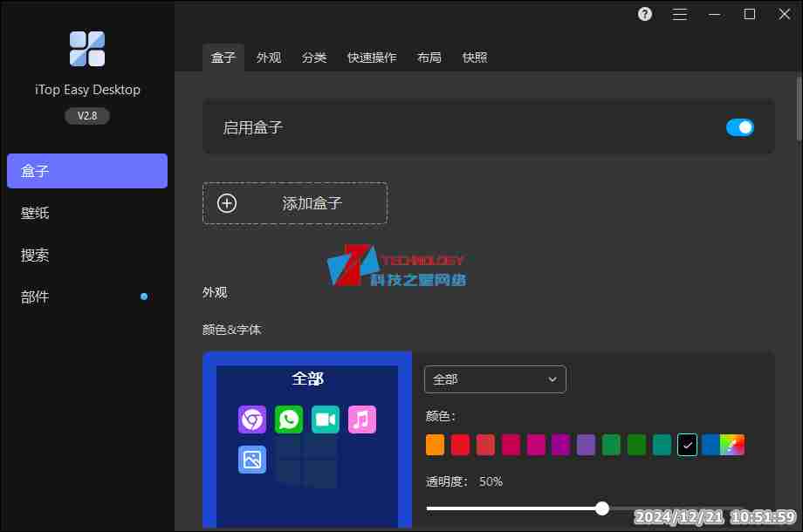Open the Chrome icon in the box preview
The height and width of the screenshot is (532, 803).
[x=251, y=419]
